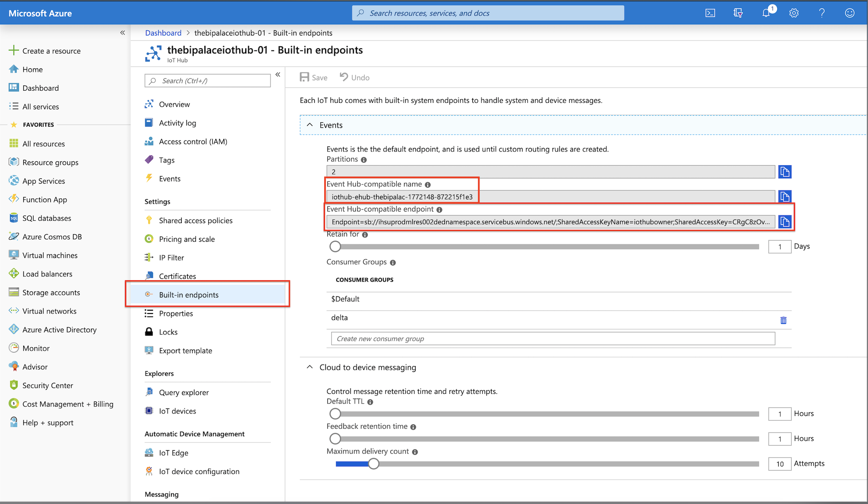Click the feedback smiley icon
The image size is (868, 504).
click(850, 13)
